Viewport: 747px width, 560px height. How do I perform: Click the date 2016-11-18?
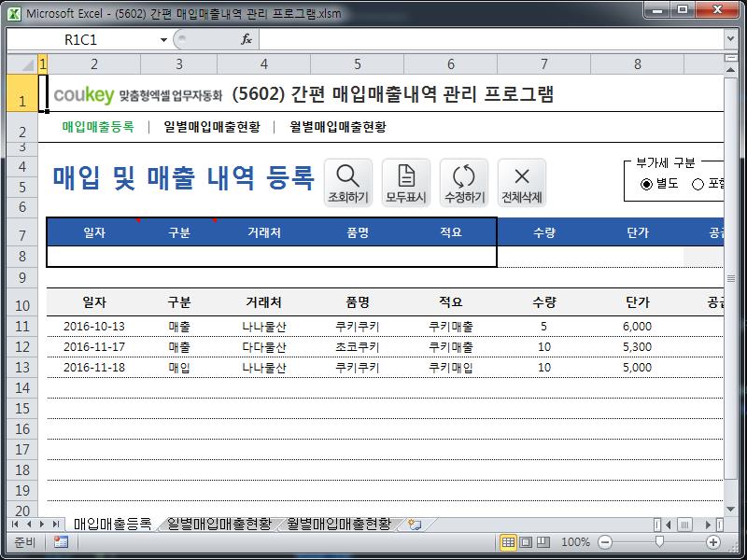94,368
